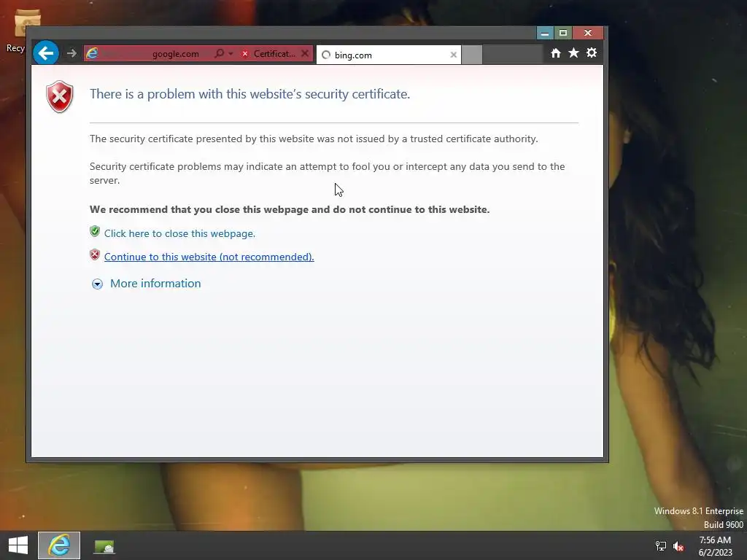Click the More information text

coord(155,284)
